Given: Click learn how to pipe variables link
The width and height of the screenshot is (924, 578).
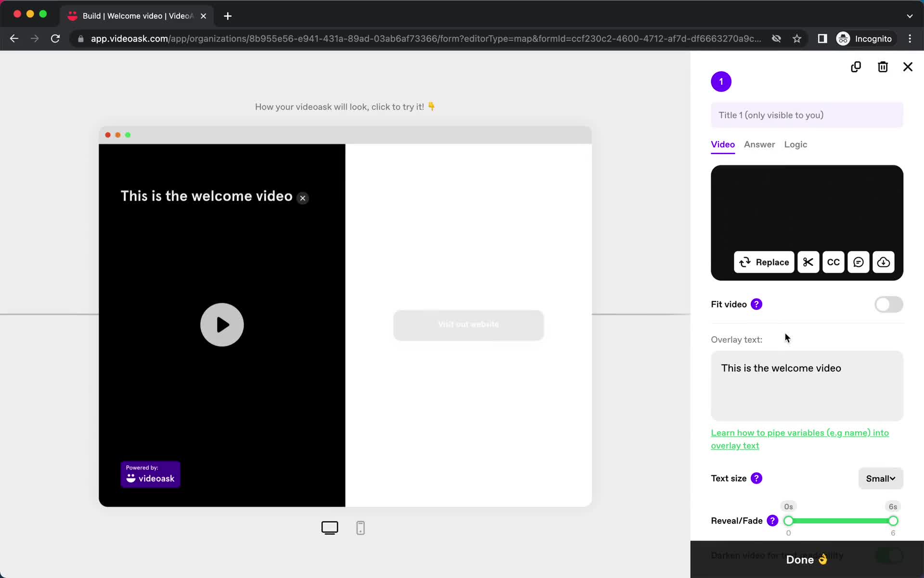Looking at the screenshot, I should click(799, 439).
